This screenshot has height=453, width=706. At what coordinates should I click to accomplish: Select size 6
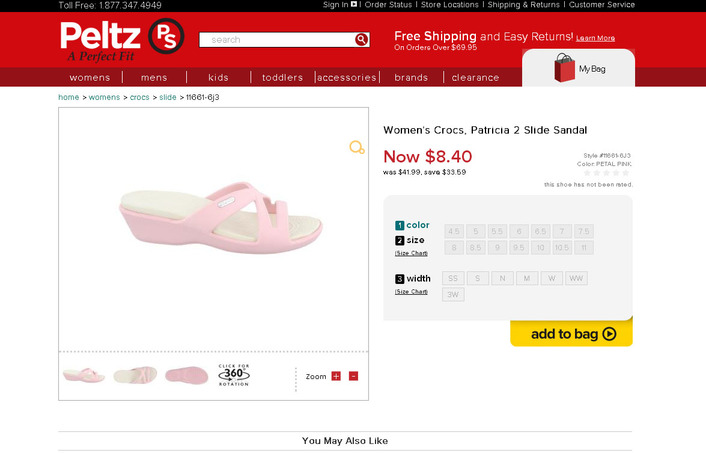click(x=519, y=231)
